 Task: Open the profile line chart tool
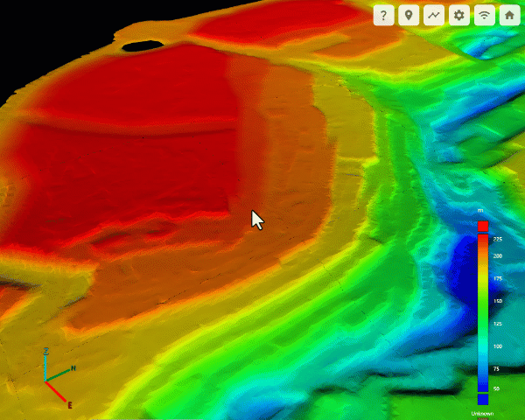434,15
